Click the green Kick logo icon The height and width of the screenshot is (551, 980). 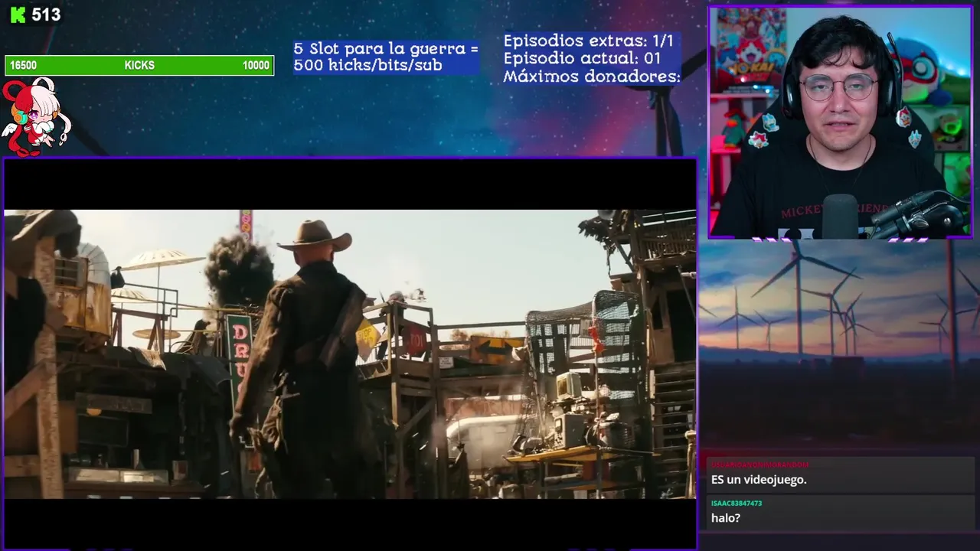tap(18, 15)
